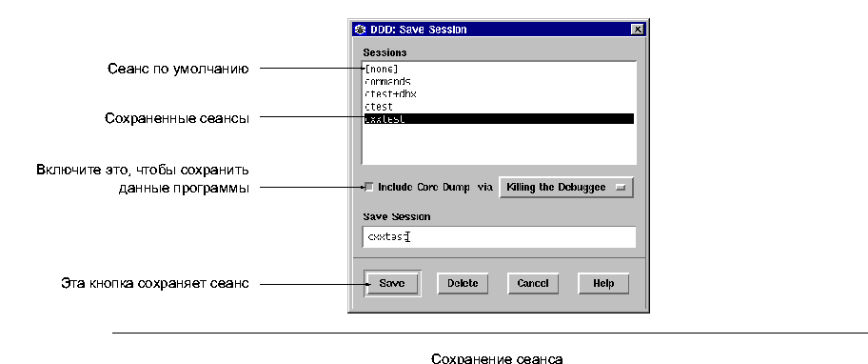The width and height of the screenshot is (868, 364).
Task: Open the Killing the Debuggee dropdown
Action: (x=565, y=188)
